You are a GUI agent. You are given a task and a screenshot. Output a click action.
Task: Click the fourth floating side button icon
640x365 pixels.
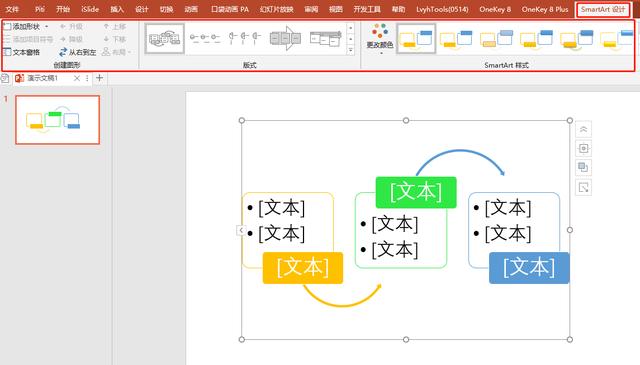tap(583, 187)
